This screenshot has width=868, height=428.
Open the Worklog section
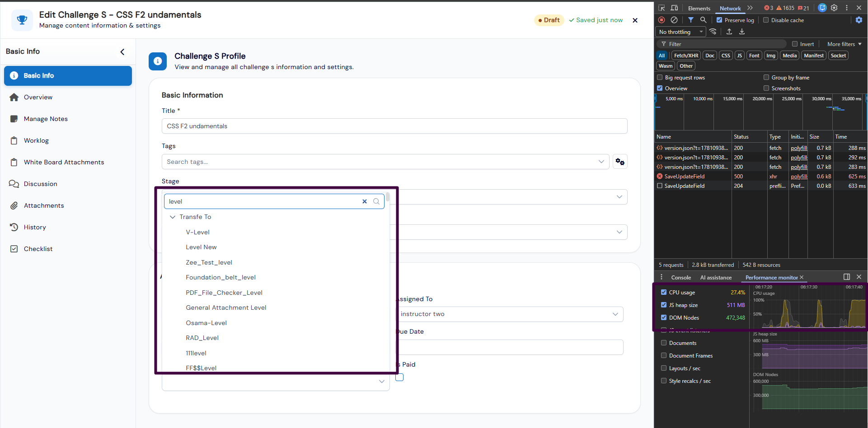coord(36,140)
